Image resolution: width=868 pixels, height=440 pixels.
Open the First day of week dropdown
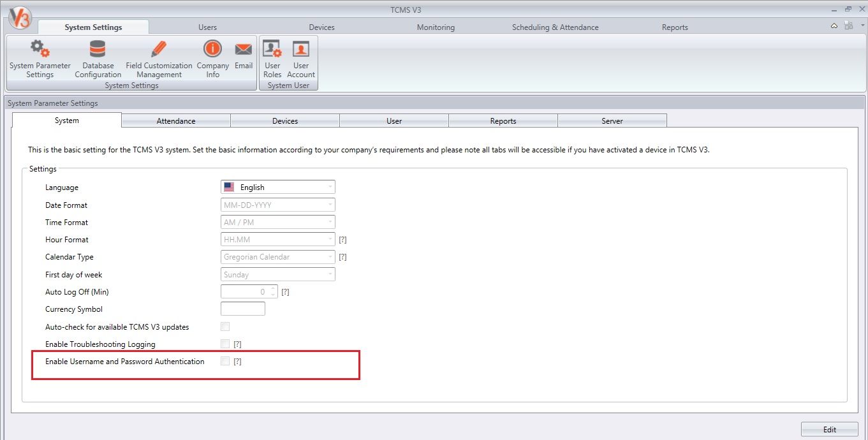click(x=278, y=274)
